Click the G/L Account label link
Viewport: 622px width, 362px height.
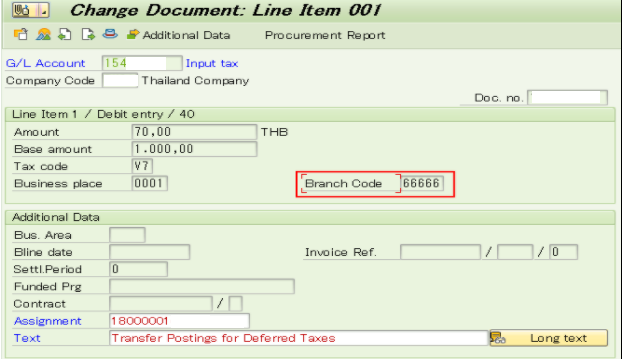(x=45, y=63)
